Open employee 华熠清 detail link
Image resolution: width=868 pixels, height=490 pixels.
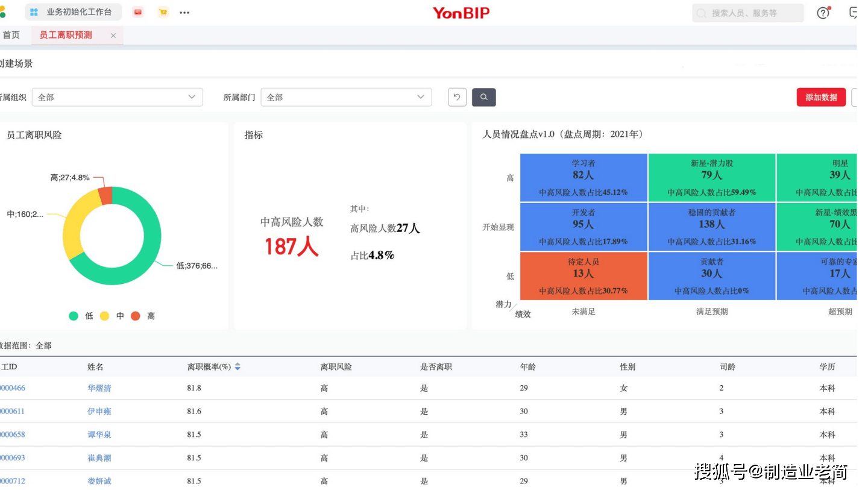(99, 388)
